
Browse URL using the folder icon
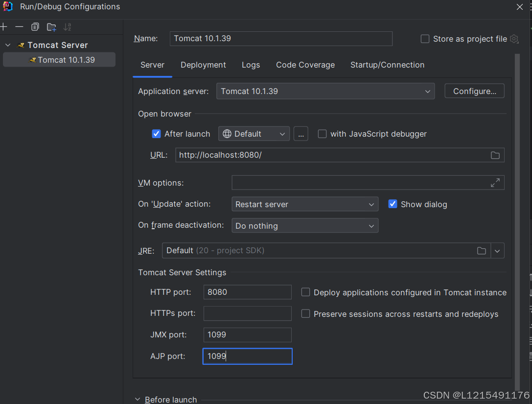click(495, 155)
